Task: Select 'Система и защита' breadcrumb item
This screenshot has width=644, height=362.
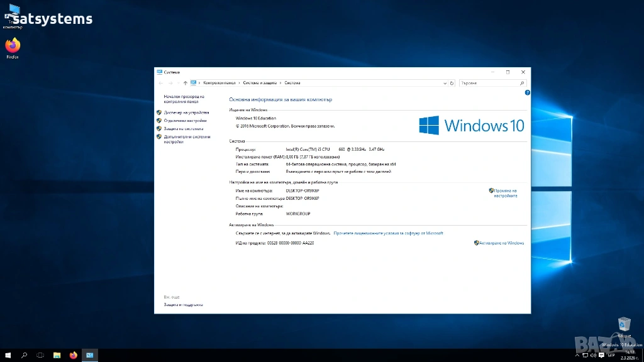Action: (x=259, y=83)
